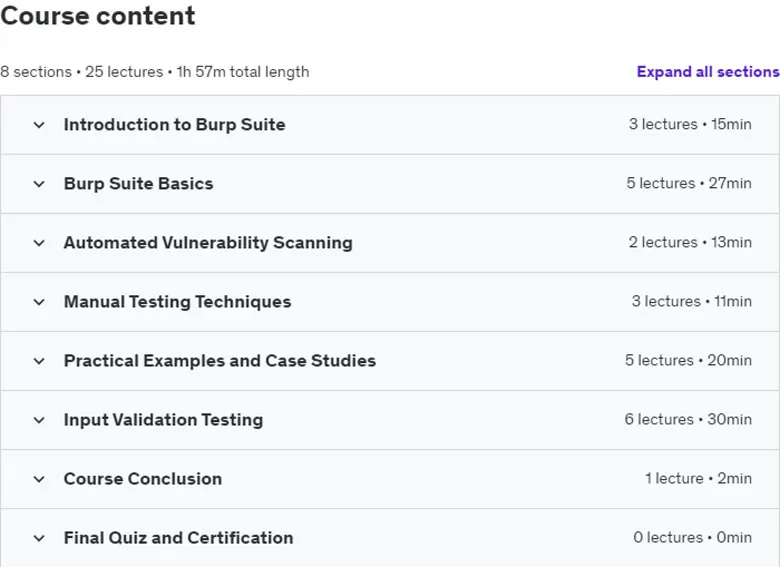
Task: Expand Final Quiz and Certification chevron
Action: 39,538
